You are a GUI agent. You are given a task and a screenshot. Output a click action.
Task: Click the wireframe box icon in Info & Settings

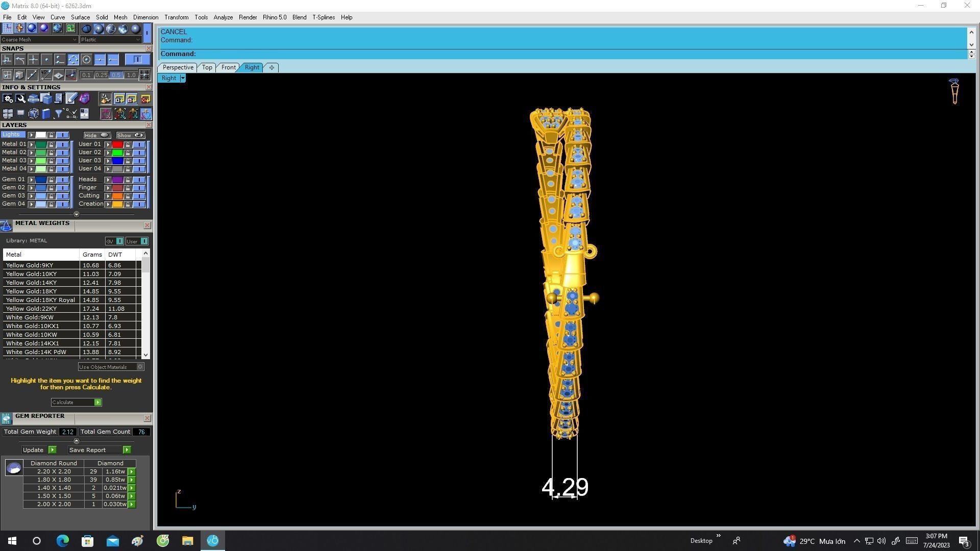pyautogui.click(x=34, y=113)
